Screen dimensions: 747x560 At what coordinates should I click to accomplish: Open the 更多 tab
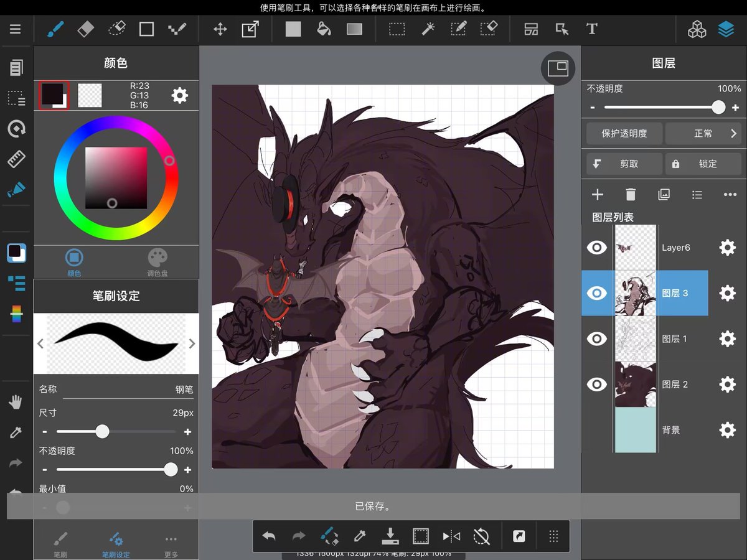(171, 544)
